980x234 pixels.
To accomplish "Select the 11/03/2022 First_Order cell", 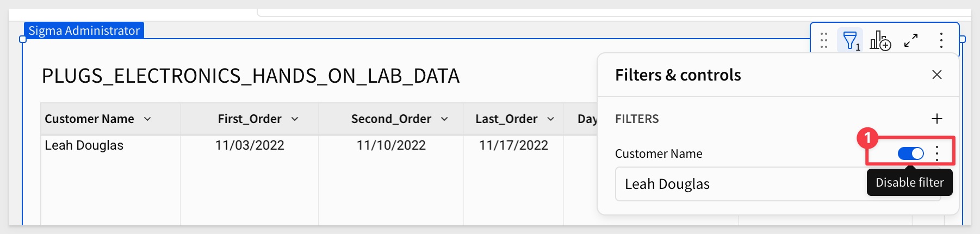I will click(x=250, y=145).
